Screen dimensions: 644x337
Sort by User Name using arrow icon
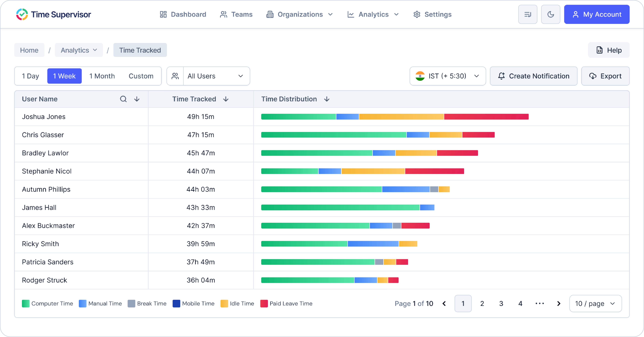coord(137,99)
